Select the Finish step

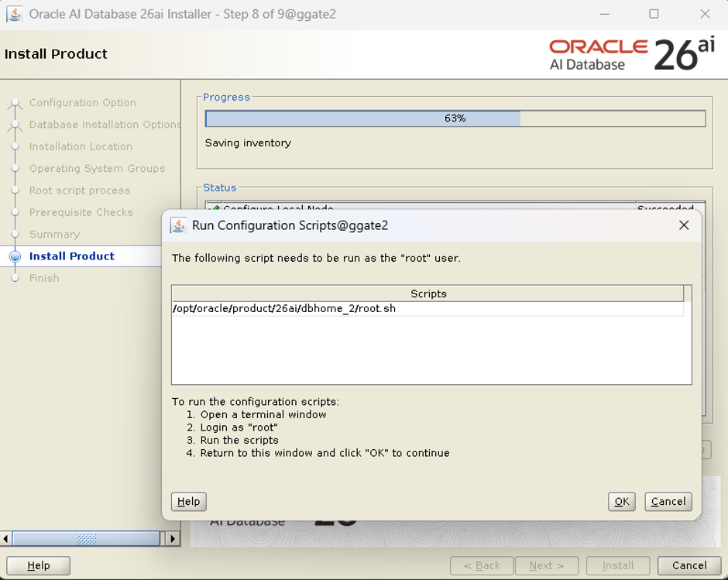[44, 278]
